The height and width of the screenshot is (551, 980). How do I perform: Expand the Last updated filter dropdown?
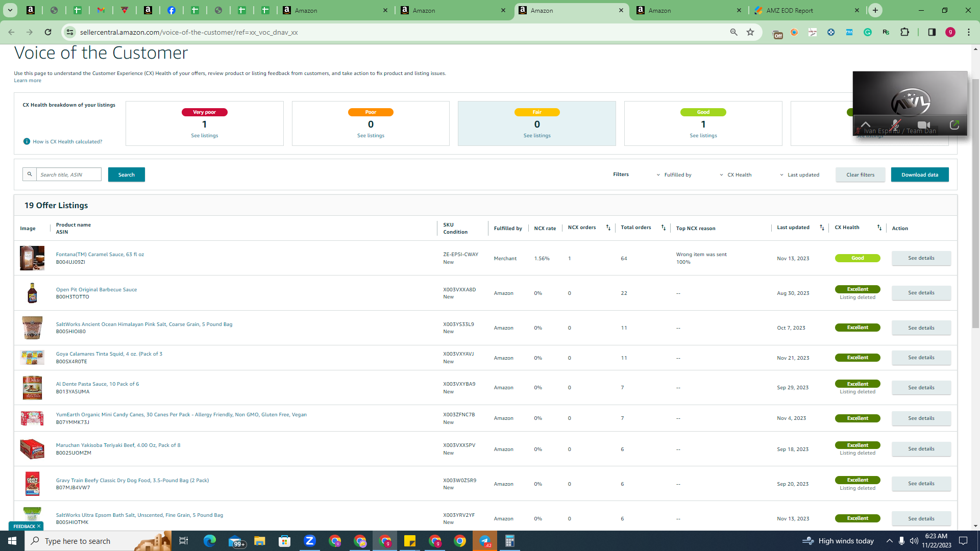[799, 174]
